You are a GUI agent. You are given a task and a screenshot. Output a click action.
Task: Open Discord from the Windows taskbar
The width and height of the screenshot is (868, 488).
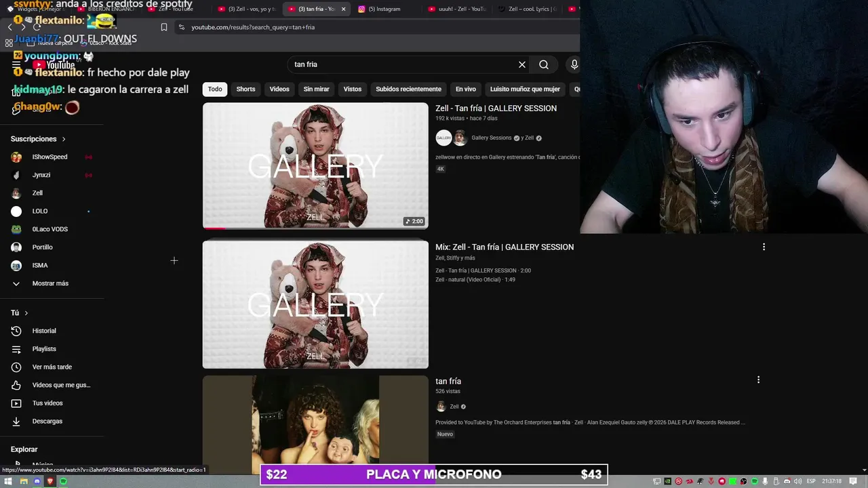[37, 481]
